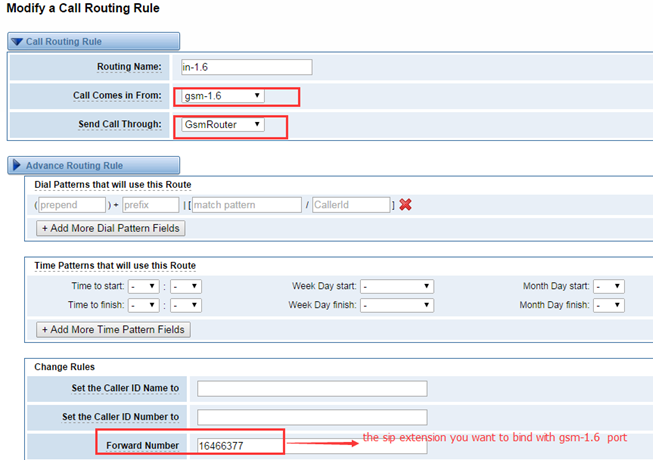Viewport: 653px width, 460px height.
Task: Click the CallerId input field
Action: tap(351, 205)
